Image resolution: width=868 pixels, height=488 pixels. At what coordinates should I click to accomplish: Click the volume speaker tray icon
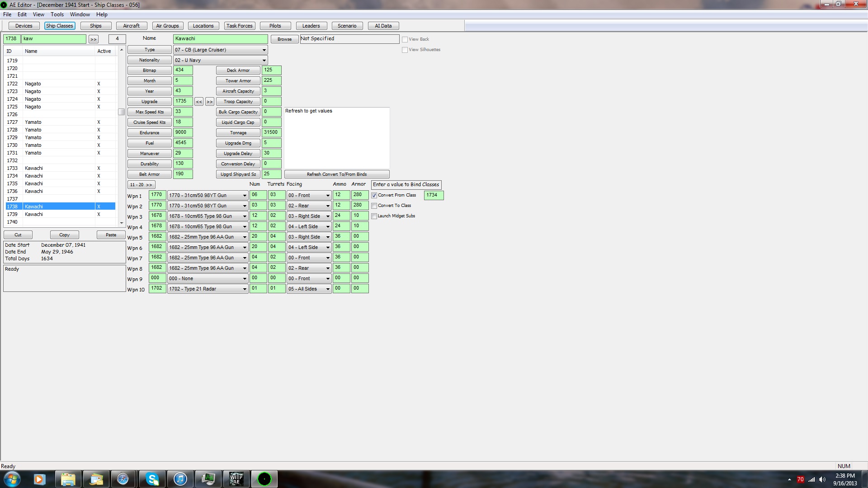click(822, 479)
